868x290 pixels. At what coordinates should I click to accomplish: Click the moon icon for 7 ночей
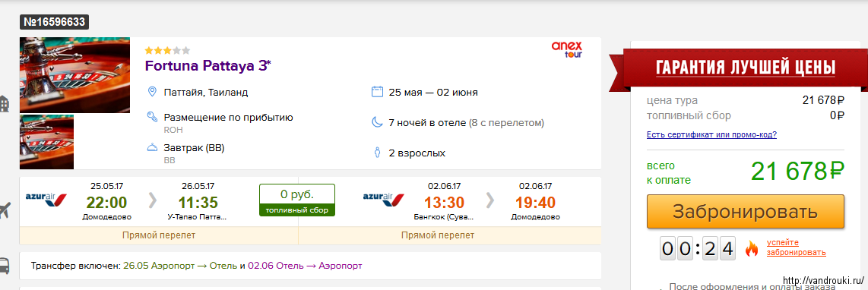(377, 122)
